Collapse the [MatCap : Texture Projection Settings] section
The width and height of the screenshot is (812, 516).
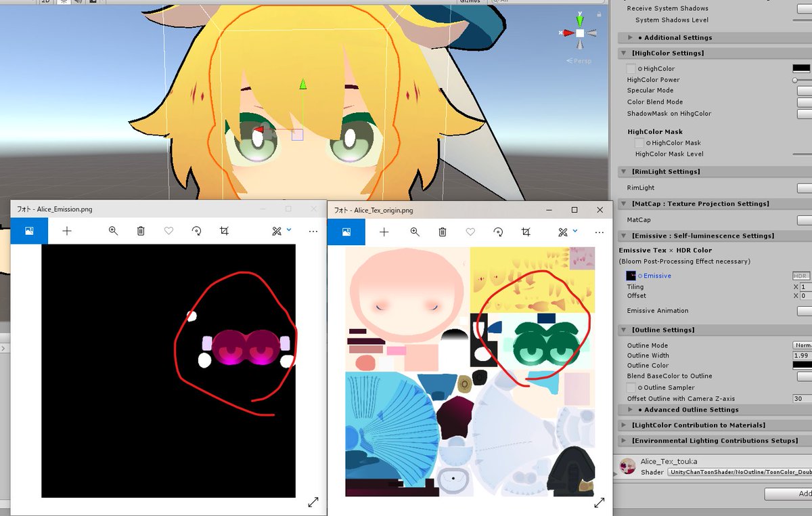coord(623,204)
